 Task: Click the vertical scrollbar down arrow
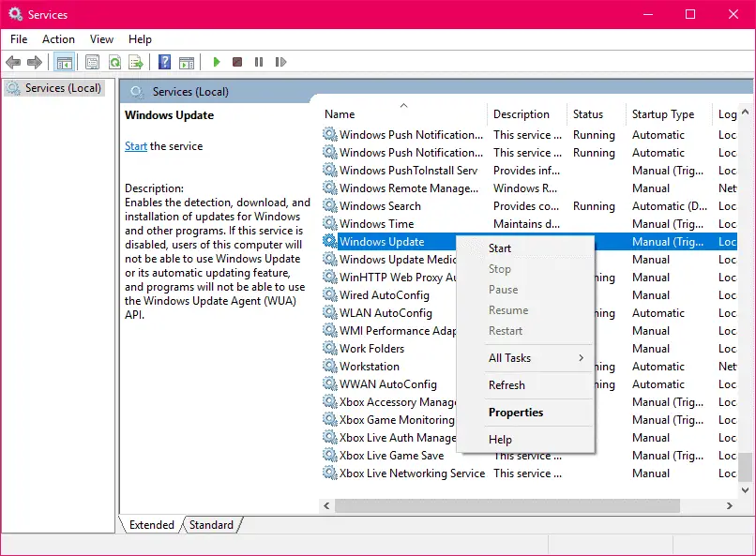(745, 490)
